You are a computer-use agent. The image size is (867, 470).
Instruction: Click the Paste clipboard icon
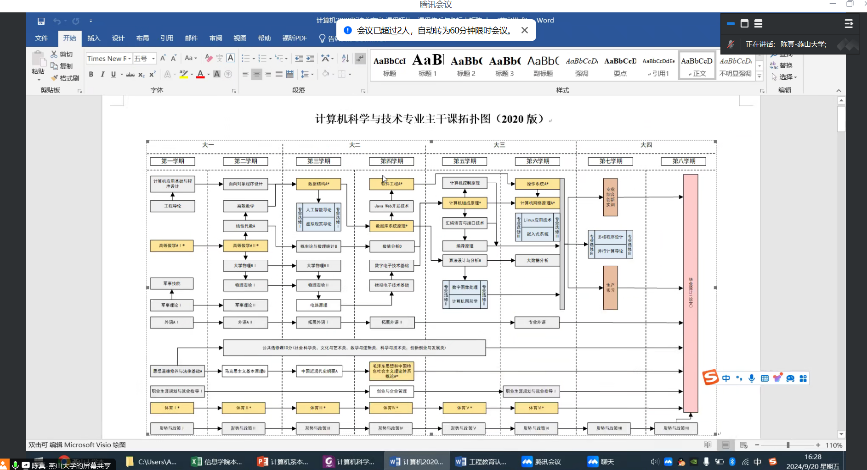(x=38, y=59)
